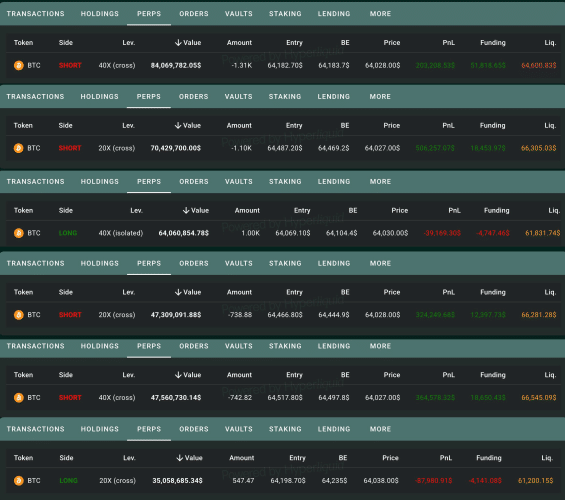Click the PnL value -39,169.30$

coord(442,233)
